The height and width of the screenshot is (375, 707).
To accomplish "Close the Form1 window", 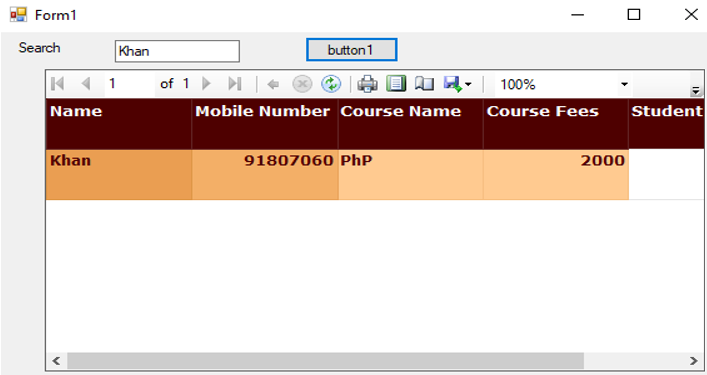I will tap(691, 15).
